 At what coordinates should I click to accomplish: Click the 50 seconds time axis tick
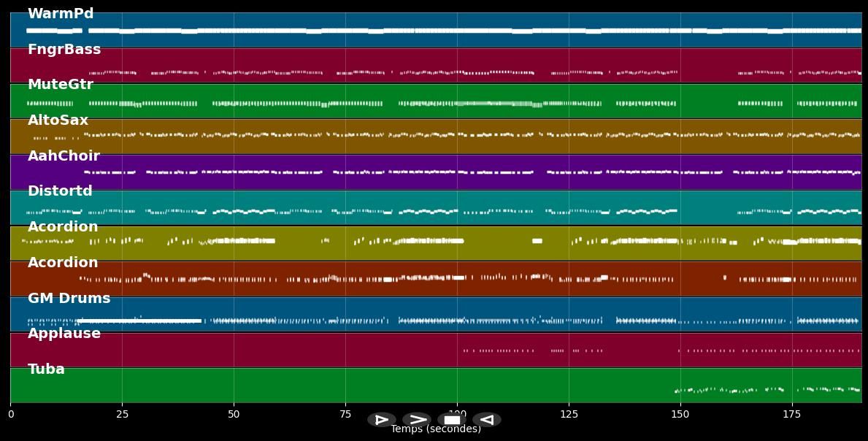pyautogui.click(x=234, y=414)
